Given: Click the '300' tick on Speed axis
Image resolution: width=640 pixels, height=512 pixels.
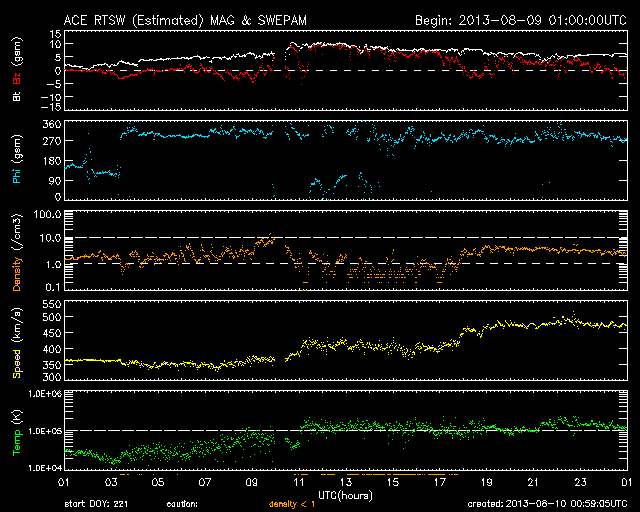Looking at the screenshot, I should (x=52, y=376).
